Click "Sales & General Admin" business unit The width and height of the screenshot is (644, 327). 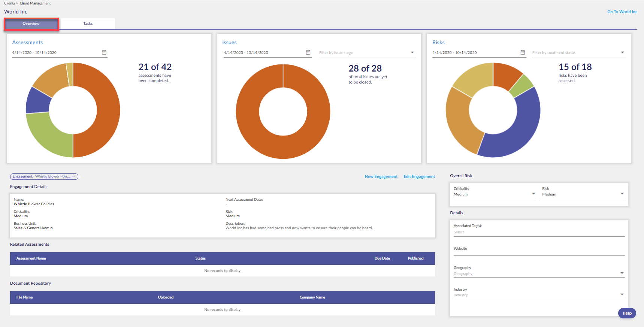tap(33, 228)
